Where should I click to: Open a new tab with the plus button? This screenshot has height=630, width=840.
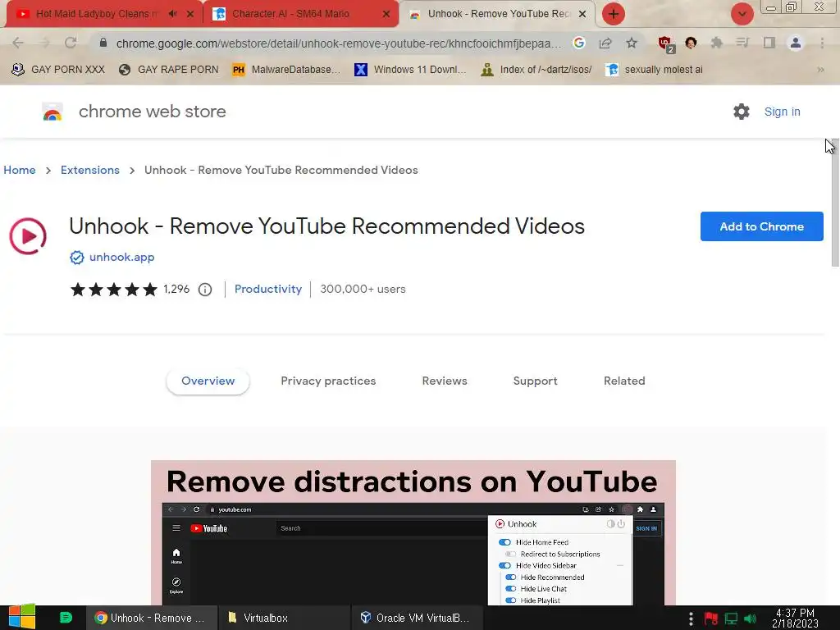pyautogui.click(x=614, y=14)
